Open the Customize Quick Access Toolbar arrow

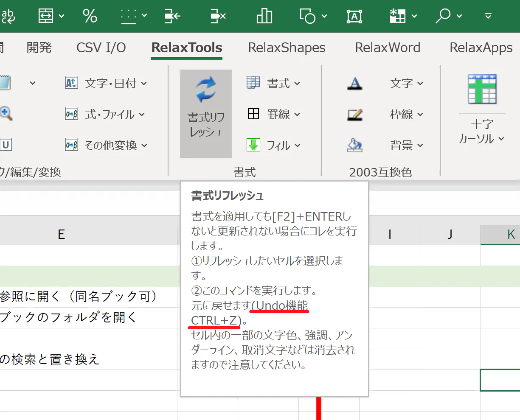(x=488, y=16)
